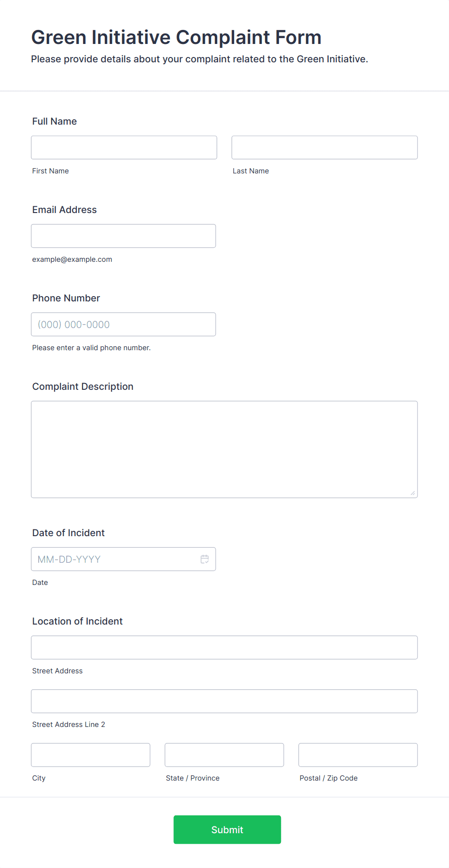Click the First Name input field
The height and width of the screenshot is (868, 449).
124,147
